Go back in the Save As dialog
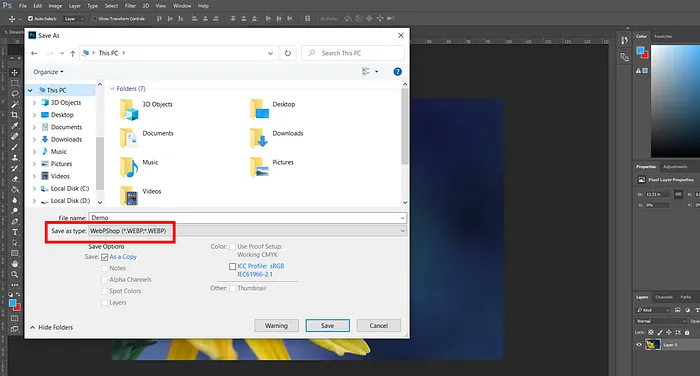The width and height of the screenshot is (700, 376). 34,53
